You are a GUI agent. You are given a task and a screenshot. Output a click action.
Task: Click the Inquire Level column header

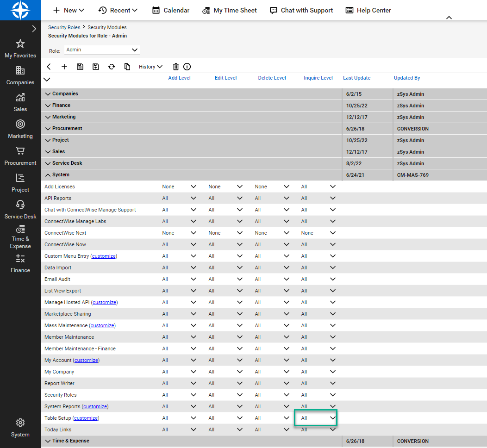[x=318, y=78]
